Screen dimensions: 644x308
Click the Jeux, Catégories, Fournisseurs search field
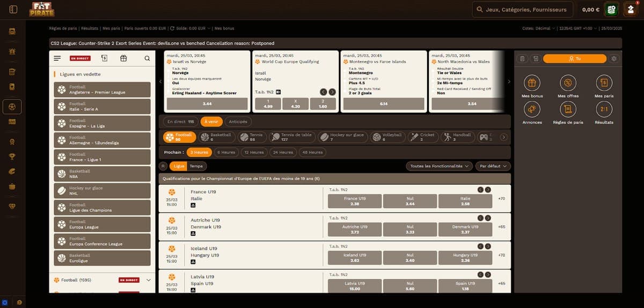pyautogui.click(x=522, y=10)
